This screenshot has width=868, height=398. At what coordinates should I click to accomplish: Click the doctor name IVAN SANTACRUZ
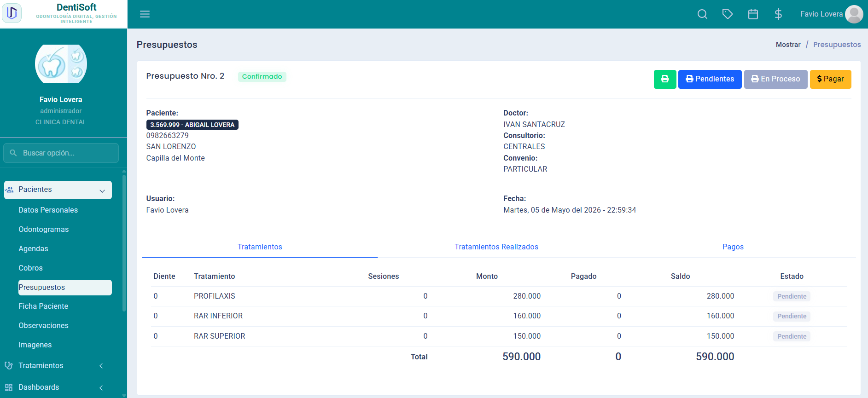pyautogui.click(x=534, y=125)
